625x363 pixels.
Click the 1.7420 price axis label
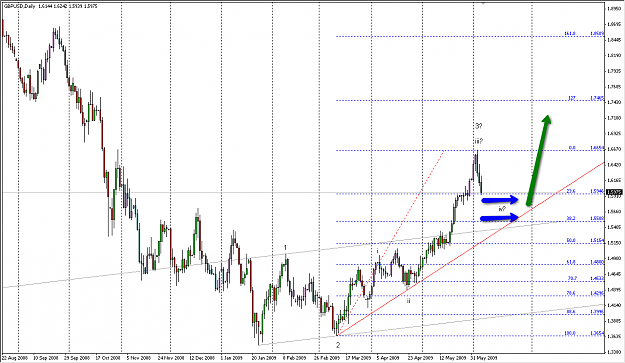[614, 102]
